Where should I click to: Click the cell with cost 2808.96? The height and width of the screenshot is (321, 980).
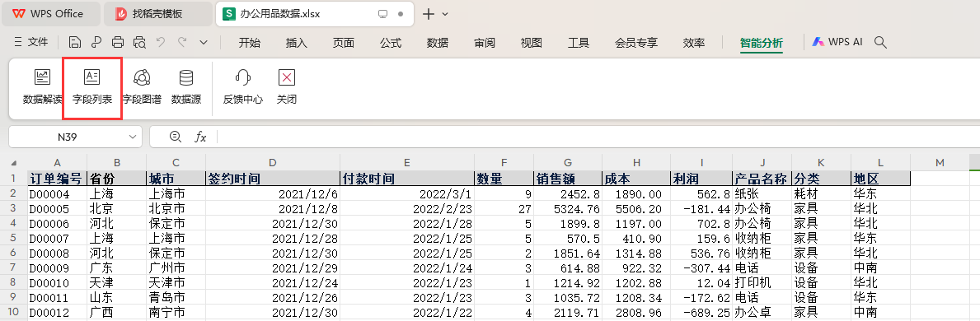coord(635,312)
